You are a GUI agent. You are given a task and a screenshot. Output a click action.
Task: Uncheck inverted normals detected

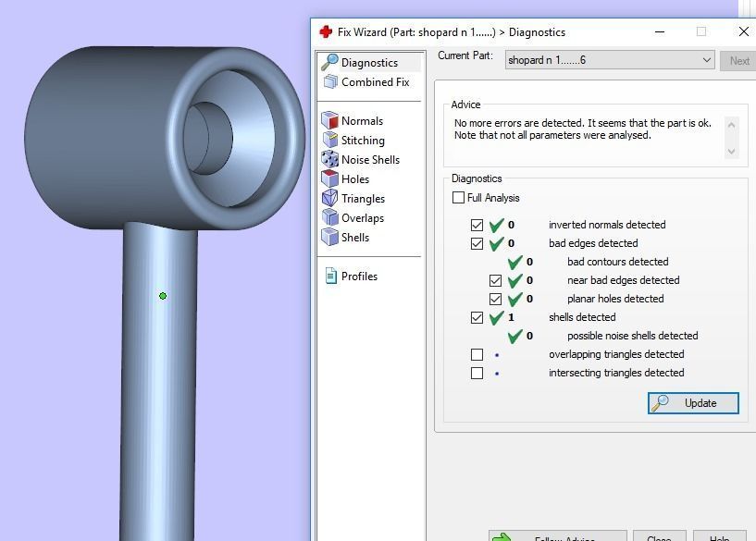(x=477, y=225)
